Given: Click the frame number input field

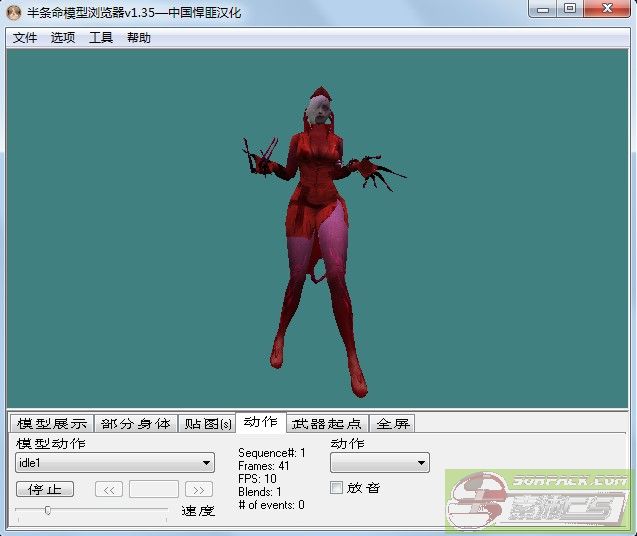Looking at the screenshot, I should coord(154,489).
